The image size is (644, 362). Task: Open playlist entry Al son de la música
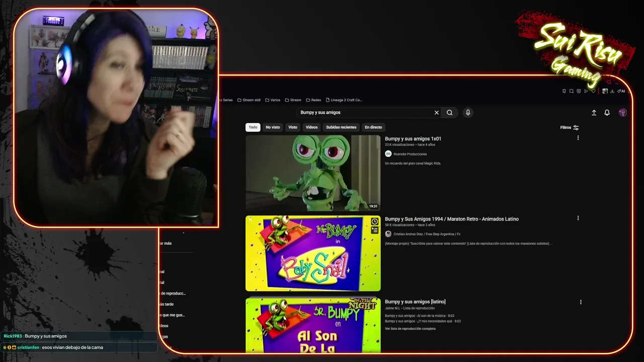pos(420,316)
